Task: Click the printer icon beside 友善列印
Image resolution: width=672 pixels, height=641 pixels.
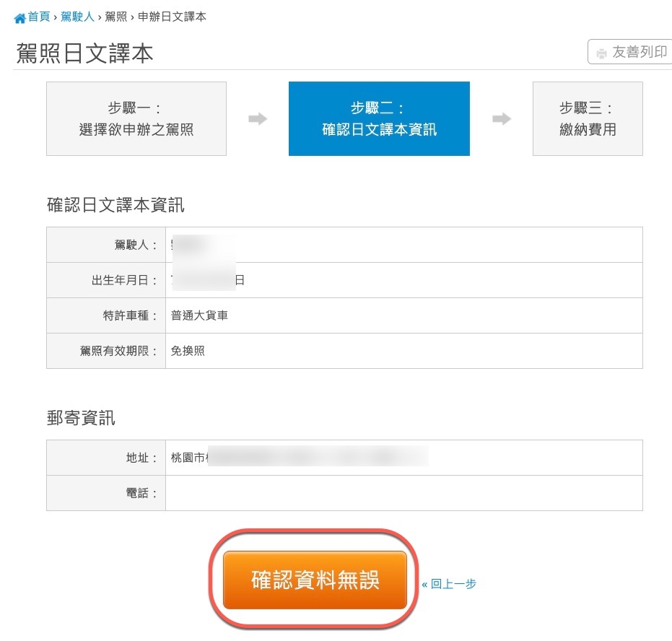Action: [x=601, y=53]
